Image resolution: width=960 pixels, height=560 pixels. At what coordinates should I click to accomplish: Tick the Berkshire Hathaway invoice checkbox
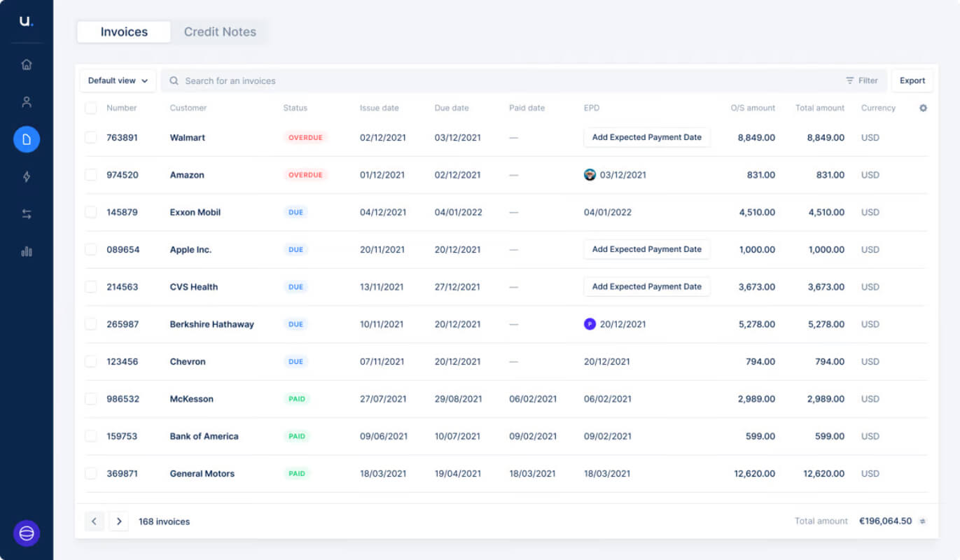click(x=91, y=324)
